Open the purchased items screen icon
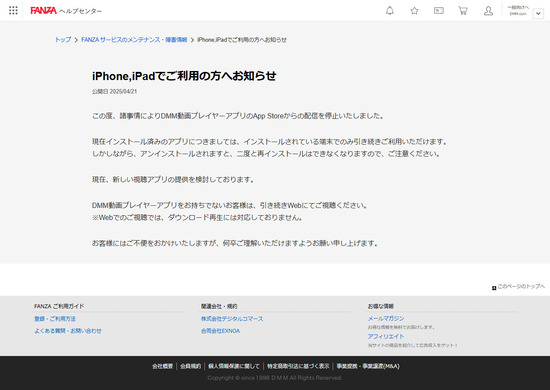This screenshot has height=390, width=550. (439, 11)
